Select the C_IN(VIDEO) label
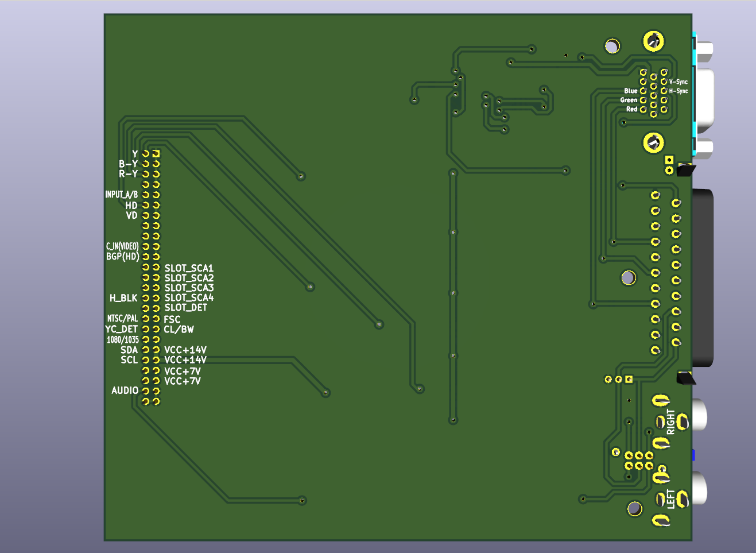756x553 pixels. click(x=122, y=246)
